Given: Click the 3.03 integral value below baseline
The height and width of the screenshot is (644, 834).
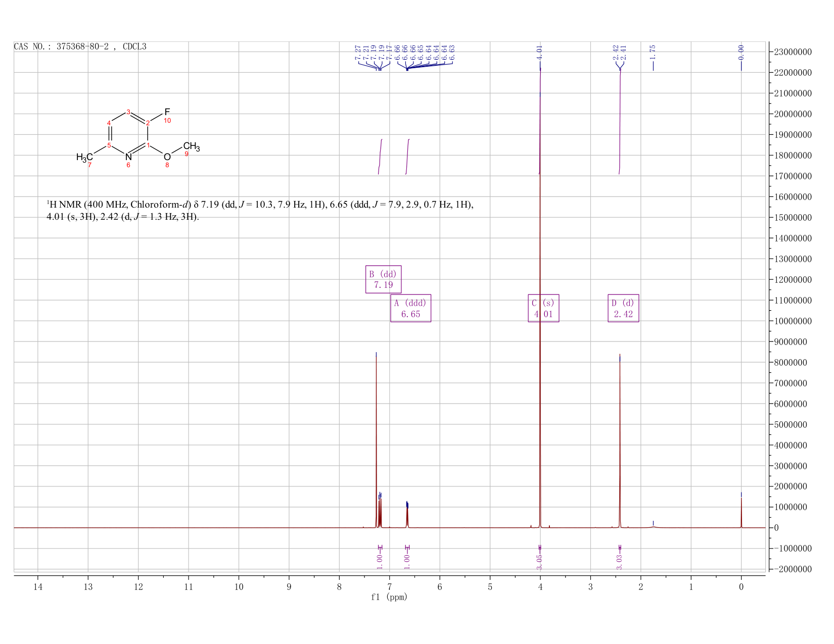Looking at the screenshot, I should point(619,562).
